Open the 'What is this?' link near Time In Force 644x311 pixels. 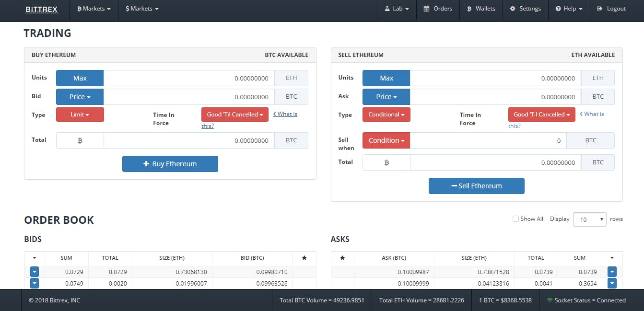(285, 114)
